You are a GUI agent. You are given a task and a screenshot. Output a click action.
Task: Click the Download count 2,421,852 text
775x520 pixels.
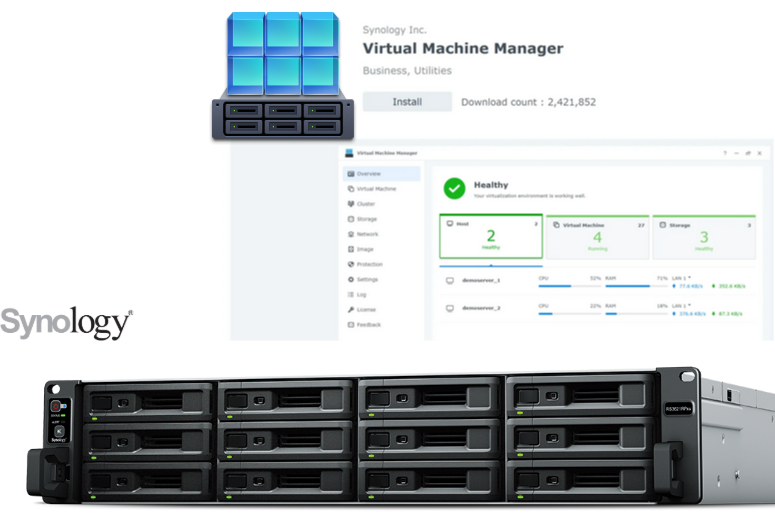[528, 102]
